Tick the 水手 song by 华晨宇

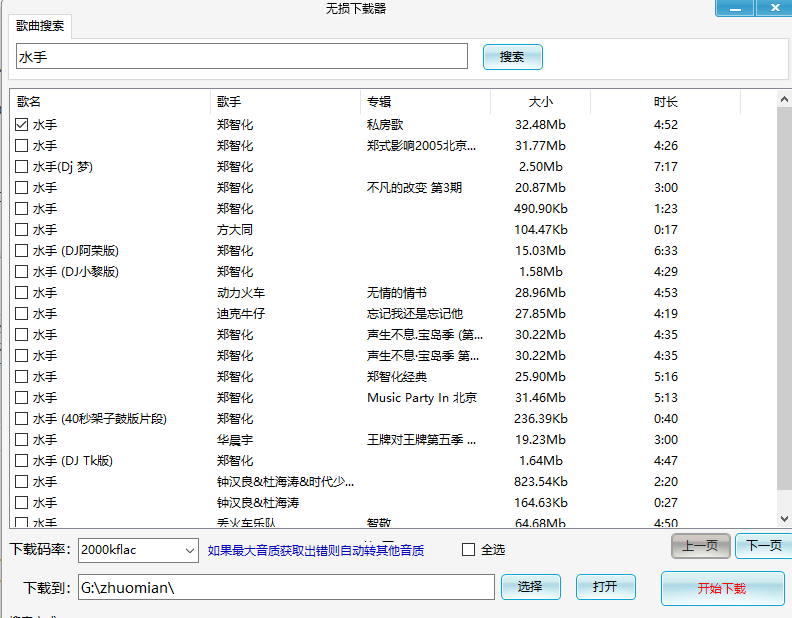point(22,440)
